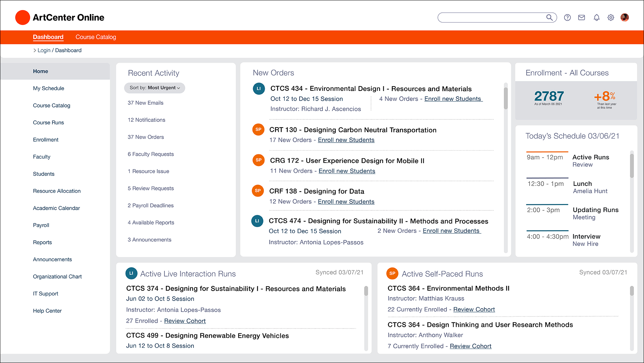The width and height of the screenshot is (644, 363).
Task: Click the notifications bell icon
Action: 596,17
